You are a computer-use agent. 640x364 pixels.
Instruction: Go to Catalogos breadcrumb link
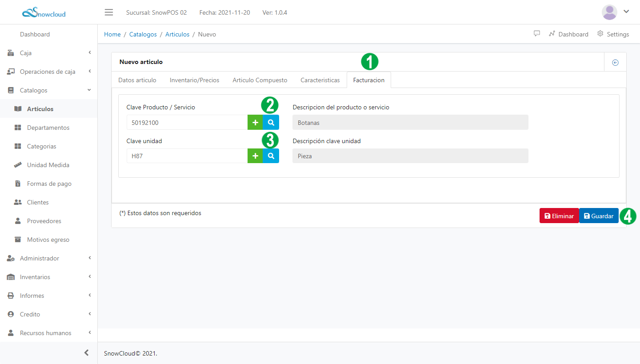pos(143,34)
